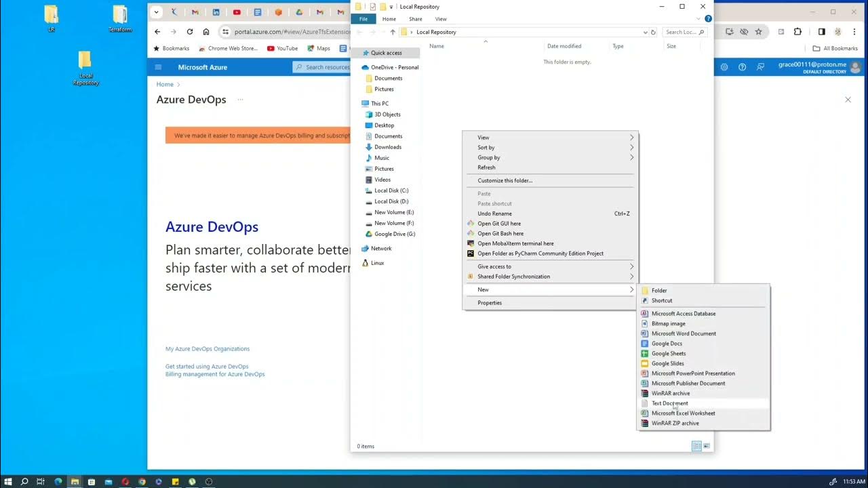Open quick access toolbar customize dropdown
868x488 pixels.
(391, 7)
